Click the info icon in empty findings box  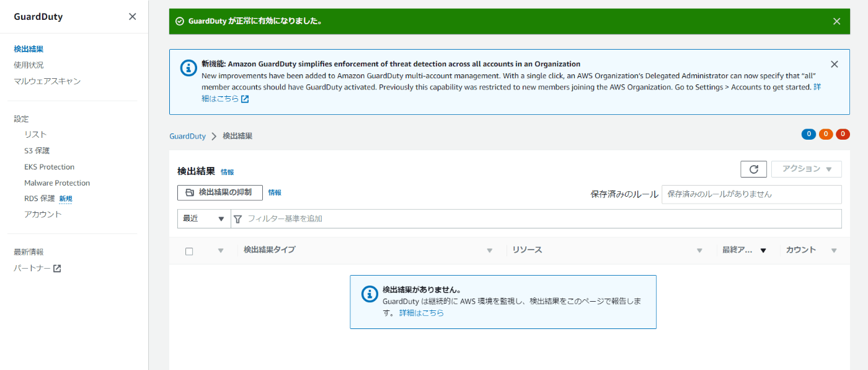[x=370, y=294]
